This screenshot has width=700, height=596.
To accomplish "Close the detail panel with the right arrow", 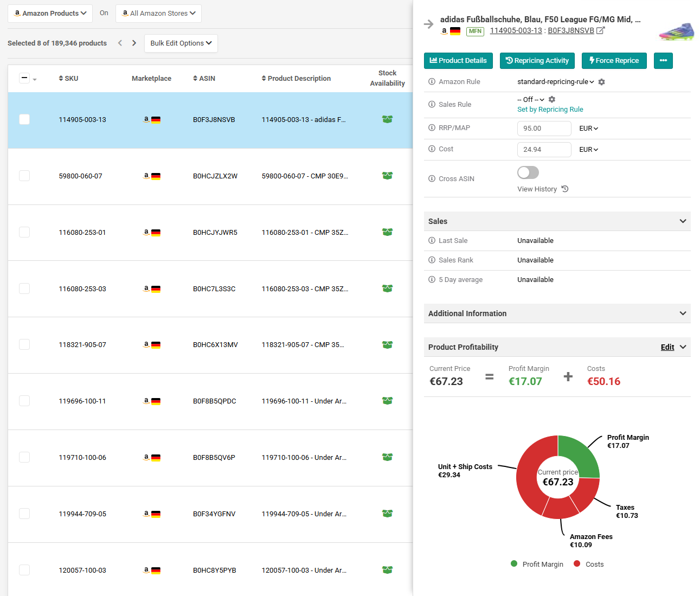I will [x=429, y=24].
